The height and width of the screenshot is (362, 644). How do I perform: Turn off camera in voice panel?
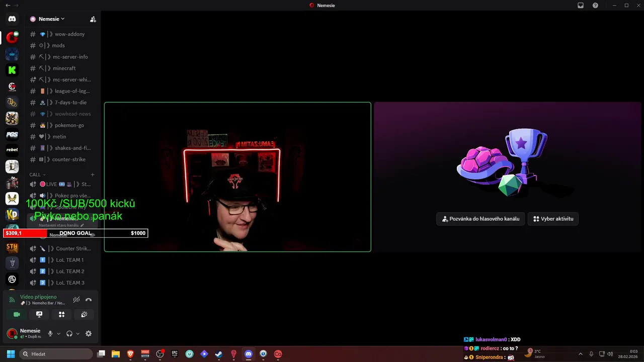pos(17,314)
